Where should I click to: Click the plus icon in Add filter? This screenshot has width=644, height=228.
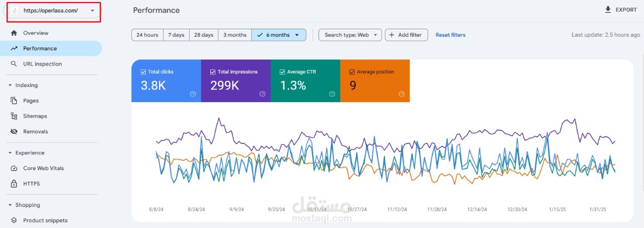(392, 35)
